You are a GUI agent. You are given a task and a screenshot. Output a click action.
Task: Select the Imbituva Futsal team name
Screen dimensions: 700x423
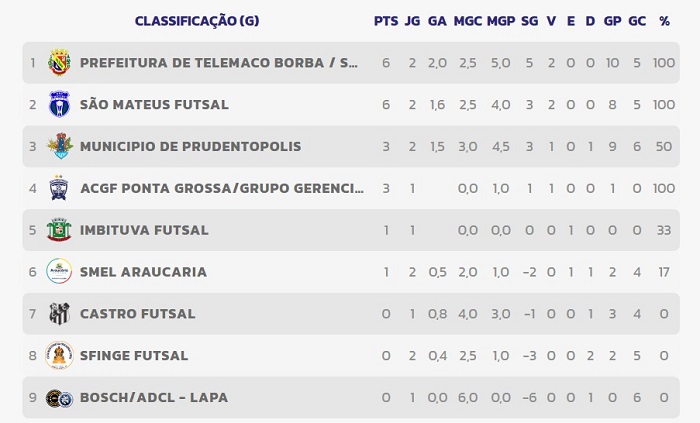click(144, 230)
